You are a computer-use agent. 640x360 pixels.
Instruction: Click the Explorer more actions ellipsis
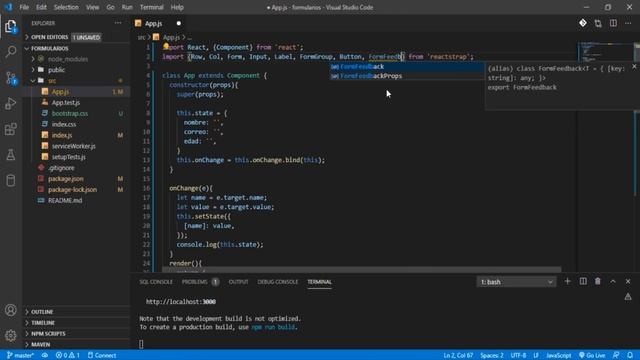118,23
